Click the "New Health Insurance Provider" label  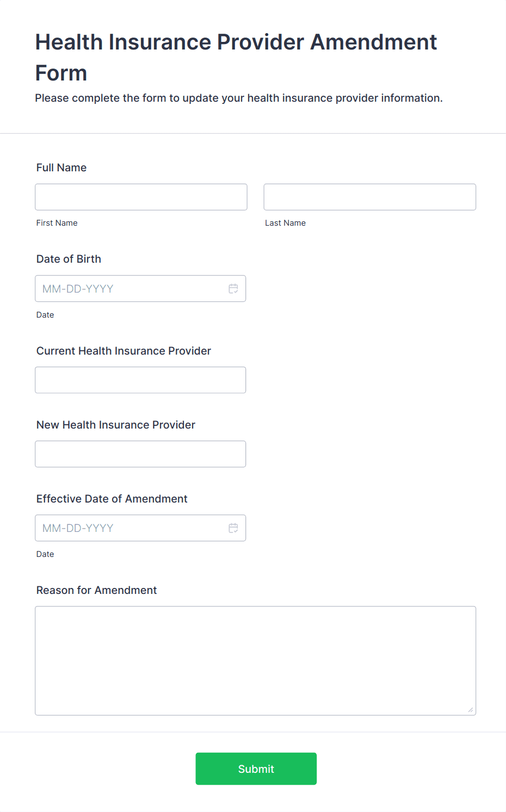click(116, 425)
